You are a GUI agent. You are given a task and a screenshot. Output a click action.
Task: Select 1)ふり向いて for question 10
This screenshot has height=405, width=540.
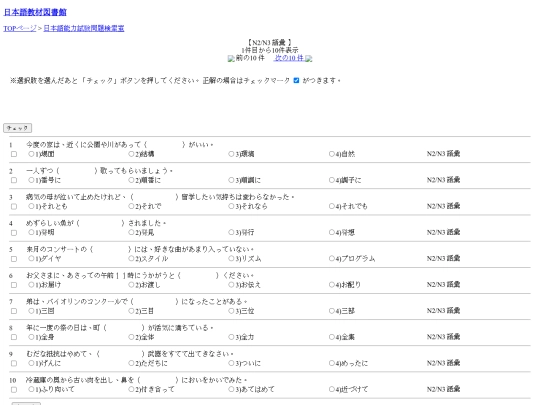point(31,390)
